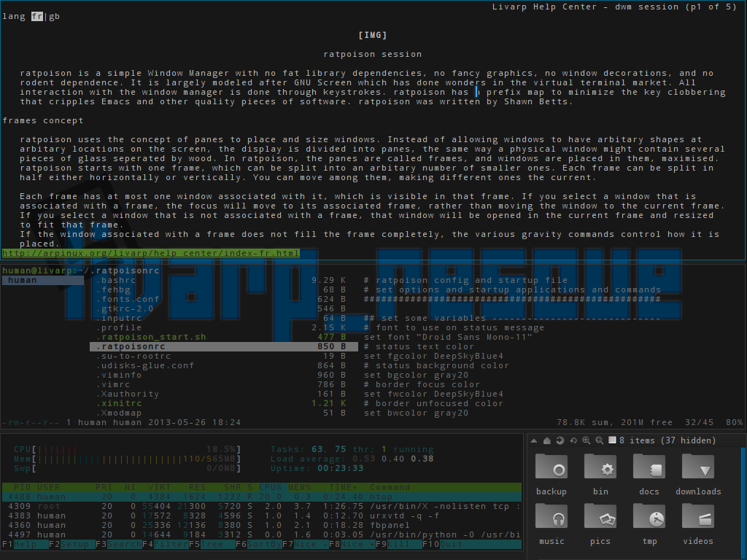Open the docs folder
Image resolution: width=747 pixels, height=560 pixels.
pos(649,474)
